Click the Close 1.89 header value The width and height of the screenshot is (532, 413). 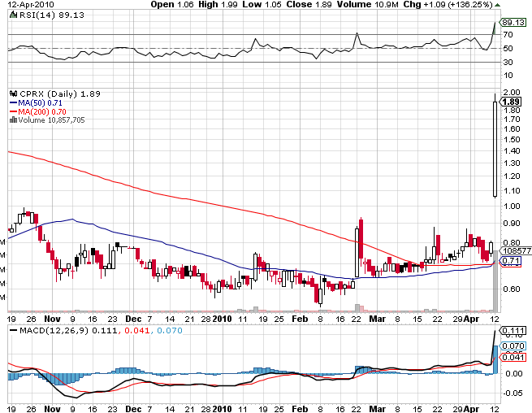coord(309,4)
